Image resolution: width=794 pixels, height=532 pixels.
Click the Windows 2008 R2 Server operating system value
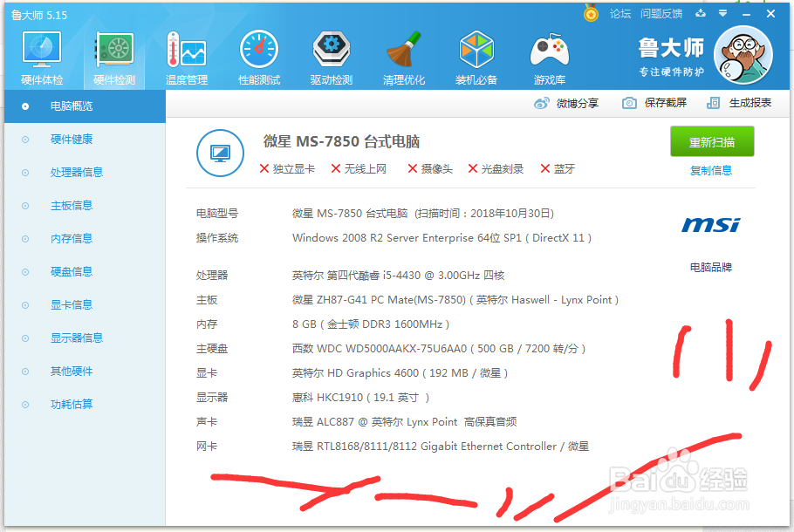(x=441, y=238)
